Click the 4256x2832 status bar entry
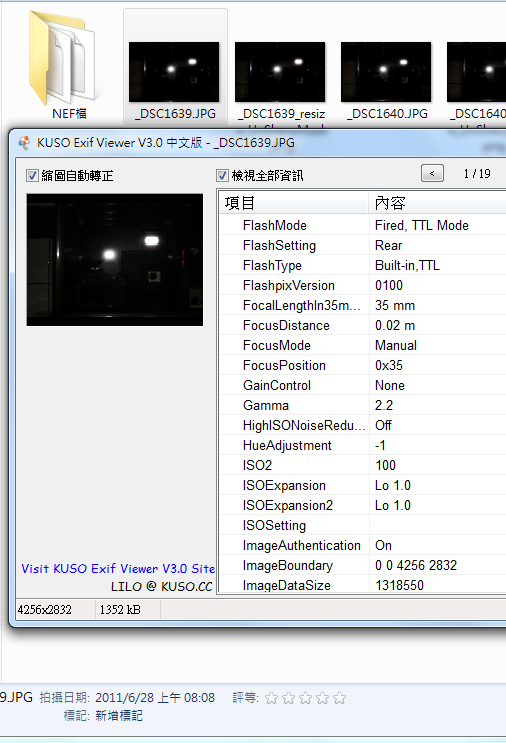 click(x=45, y=609)
